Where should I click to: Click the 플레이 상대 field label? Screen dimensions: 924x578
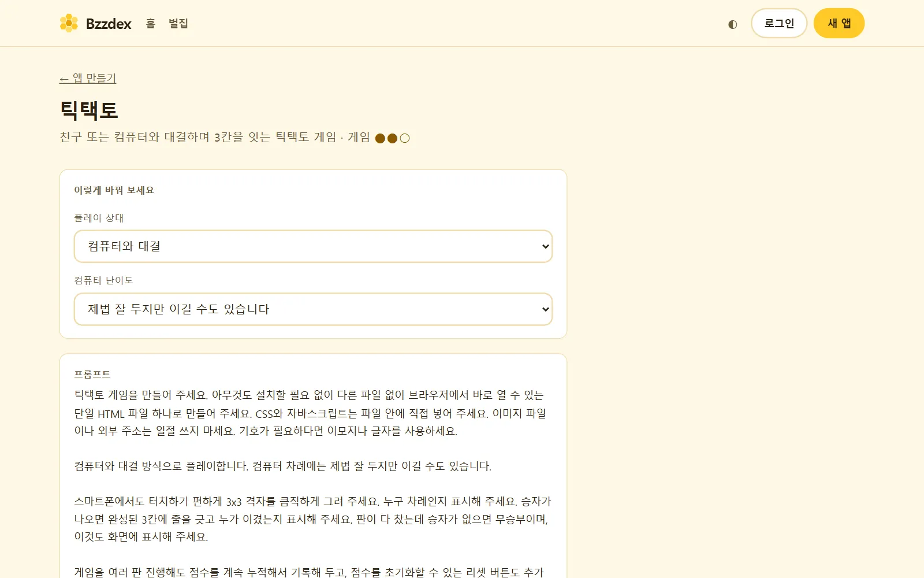[x=99, y=218]
